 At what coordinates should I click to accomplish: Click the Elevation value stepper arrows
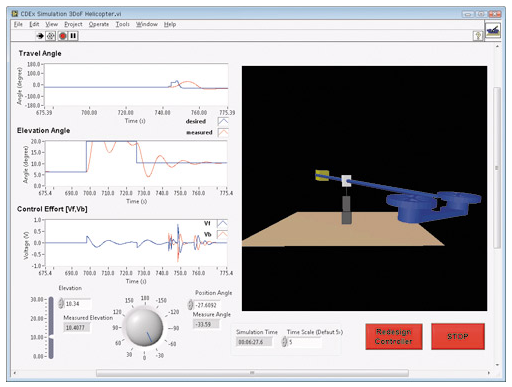(61, 304)
